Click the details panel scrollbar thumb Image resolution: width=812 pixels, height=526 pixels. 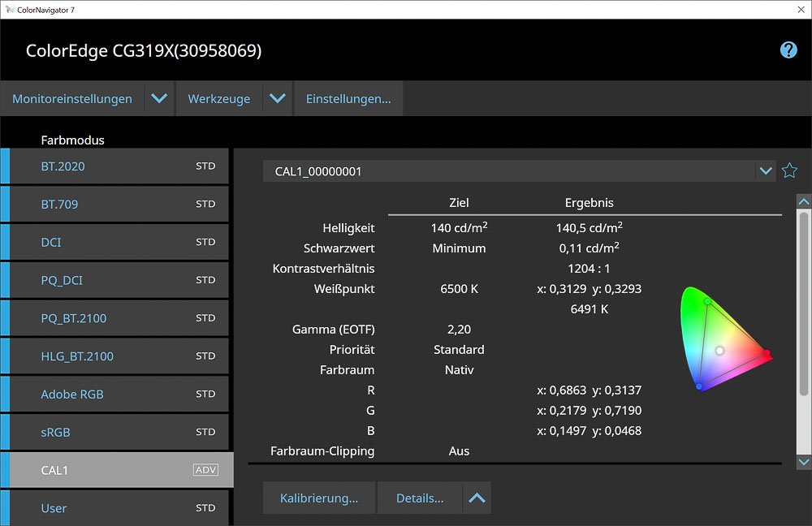coord(804,304)
